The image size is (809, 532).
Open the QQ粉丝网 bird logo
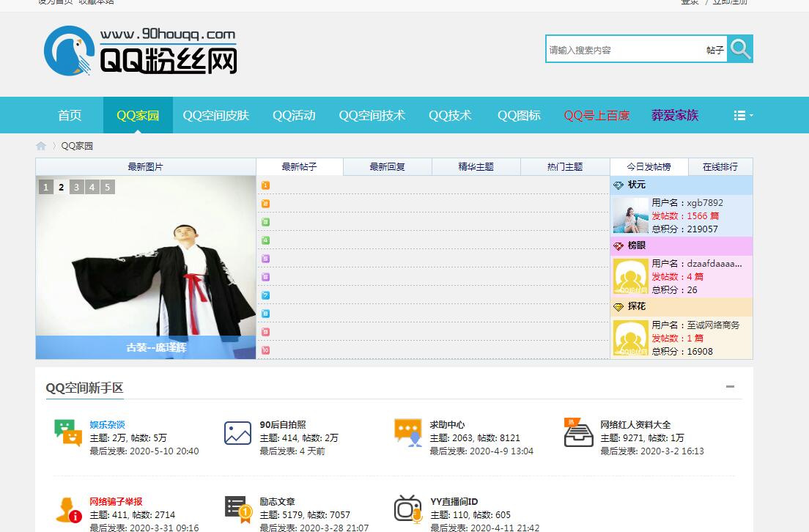141,51
